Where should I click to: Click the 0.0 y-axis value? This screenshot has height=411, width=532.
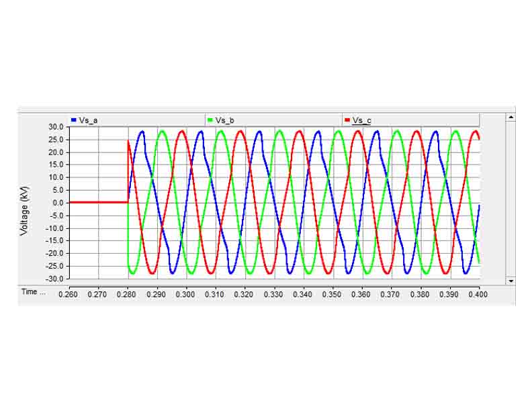[58, 203]
